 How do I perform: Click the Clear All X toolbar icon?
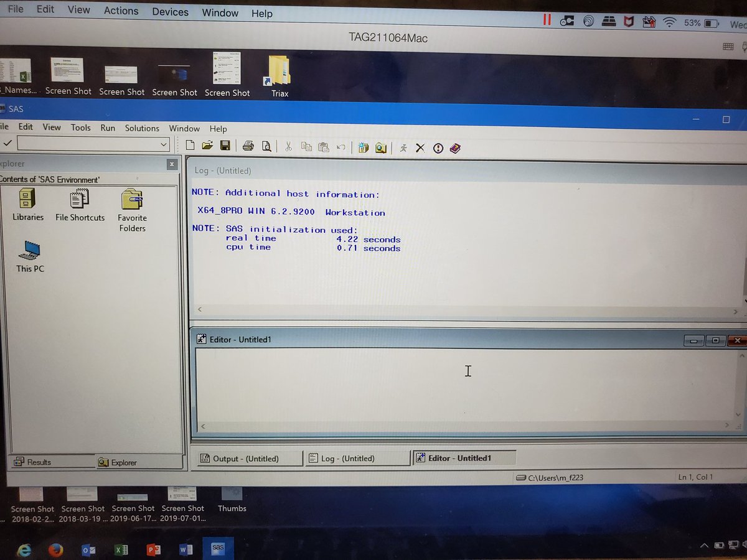click(420, 147)
